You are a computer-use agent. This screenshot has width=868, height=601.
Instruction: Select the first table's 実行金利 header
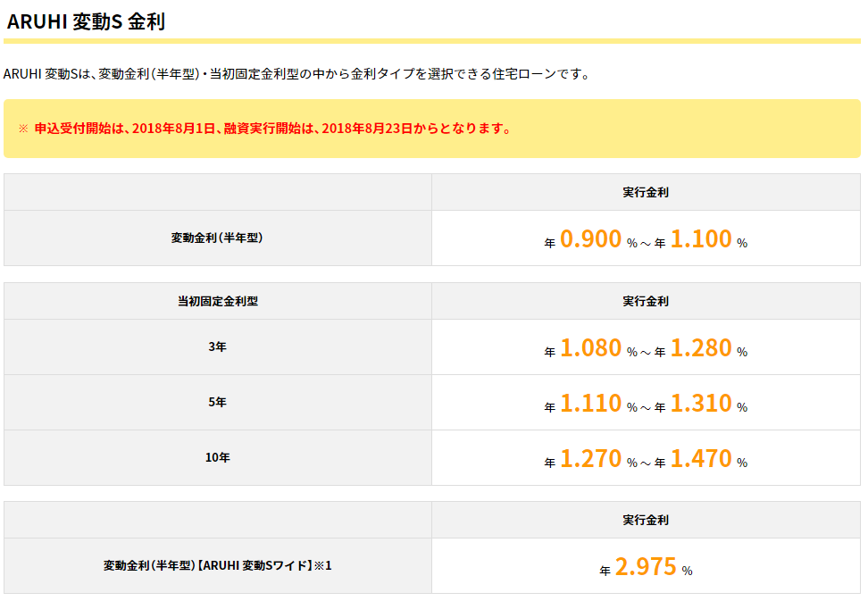pos(646,192)
